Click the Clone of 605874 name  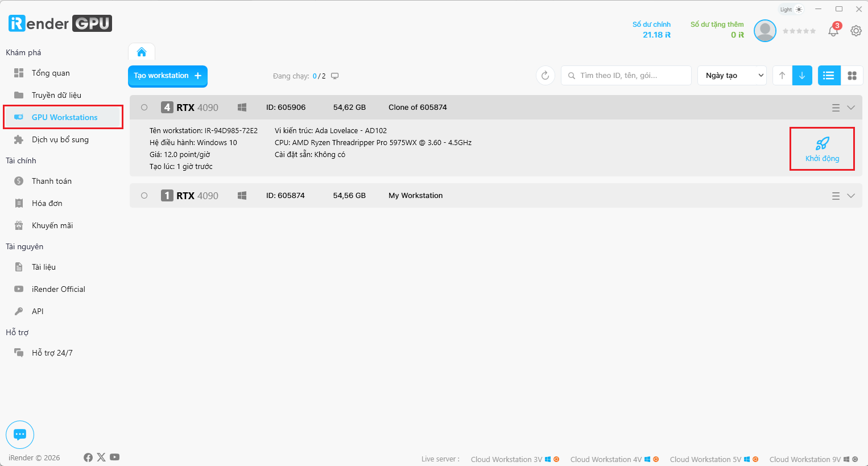418,108
